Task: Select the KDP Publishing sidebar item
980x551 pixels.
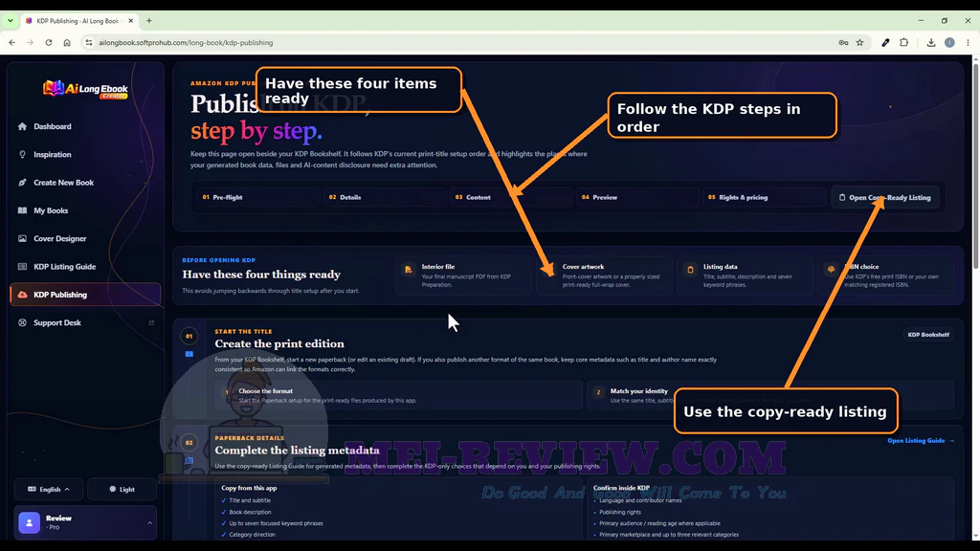Action: (x=85, y=295)
